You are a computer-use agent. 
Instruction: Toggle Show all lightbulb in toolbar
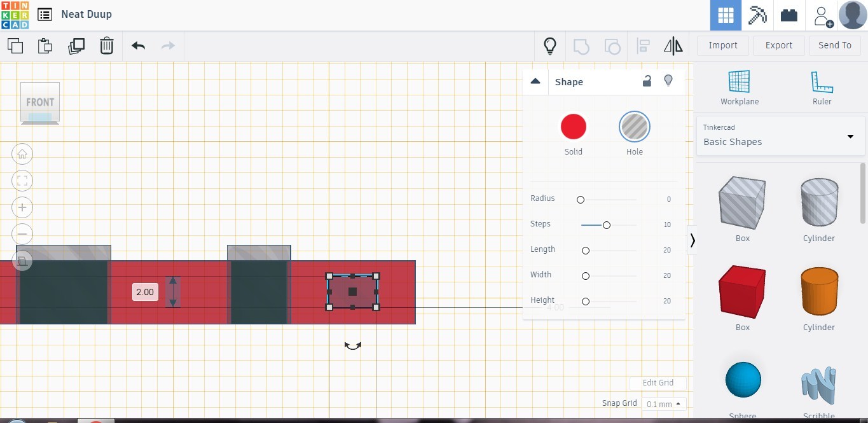[x=549, y=46]
